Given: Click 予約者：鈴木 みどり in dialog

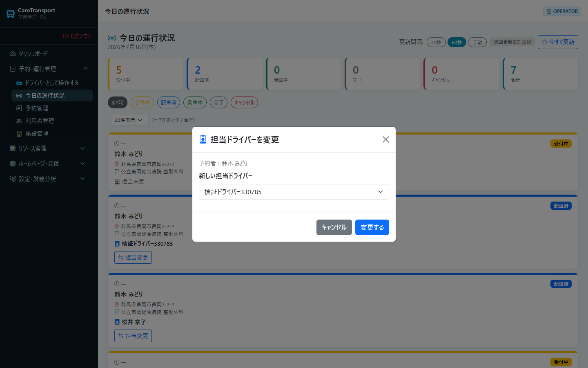Looking at the screenshot, I should (223, 163).
